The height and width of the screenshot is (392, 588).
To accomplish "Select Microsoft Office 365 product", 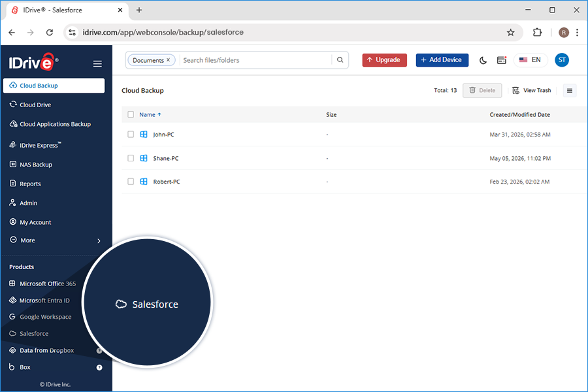I will coord(42,284).
